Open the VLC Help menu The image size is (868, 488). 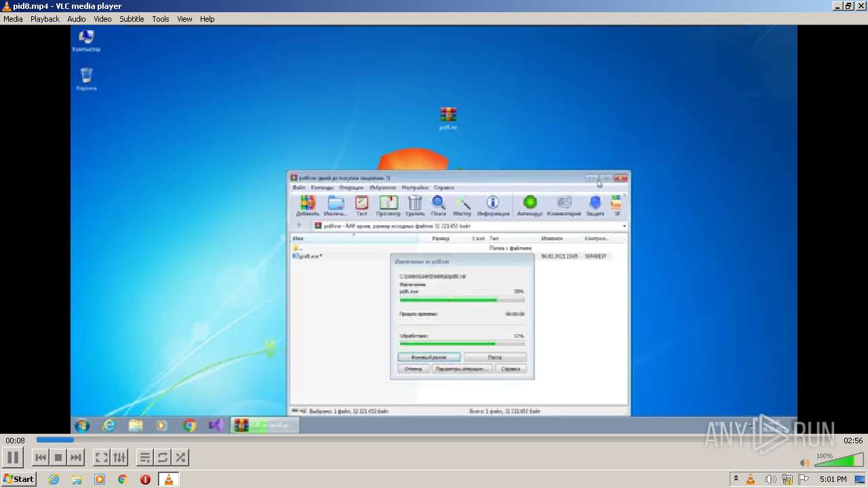(207, 19)
